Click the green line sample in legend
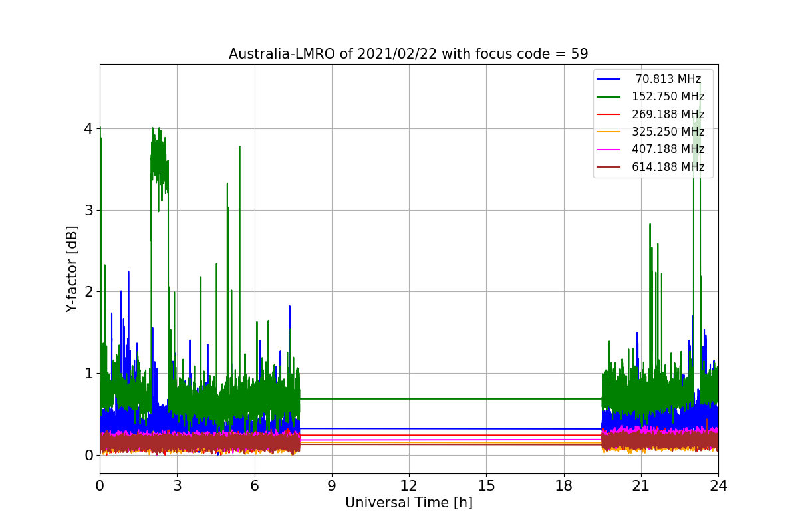Screen dimensions: 798x532 pos(608,96)
